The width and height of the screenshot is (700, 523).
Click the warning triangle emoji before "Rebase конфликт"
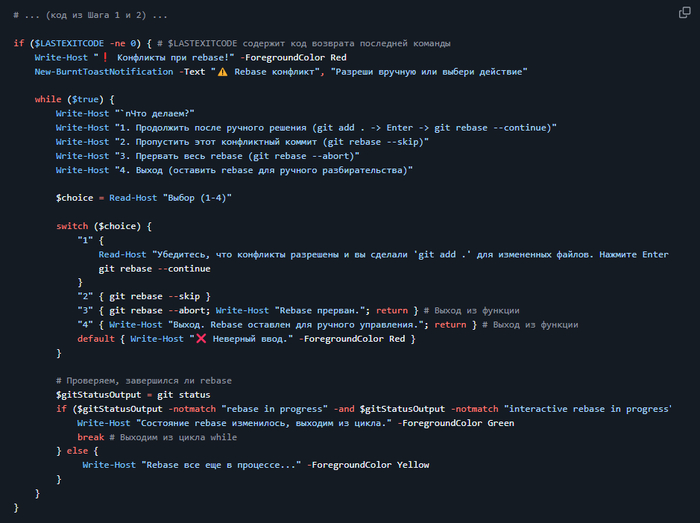click(x=222, y=72)
